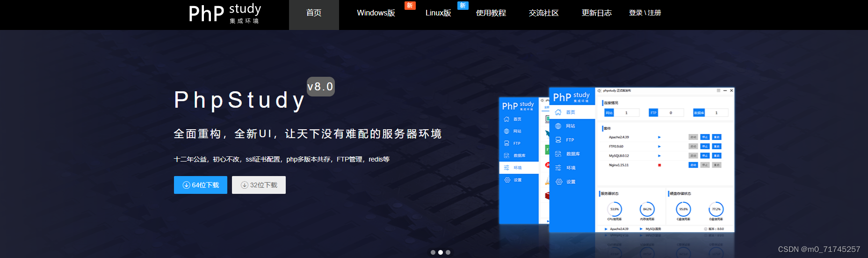The height and width of the screenshot is (258, 868).
Task: Click the blue running arrow next to MySQL8.0.12
Action: (x=659, y=155)
